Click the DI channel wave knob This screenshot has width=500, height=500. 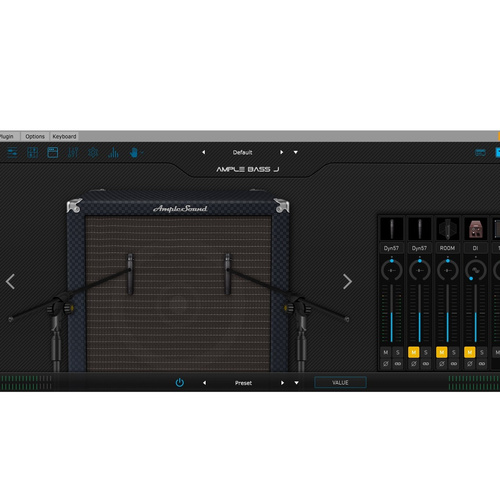click(476, 270)
